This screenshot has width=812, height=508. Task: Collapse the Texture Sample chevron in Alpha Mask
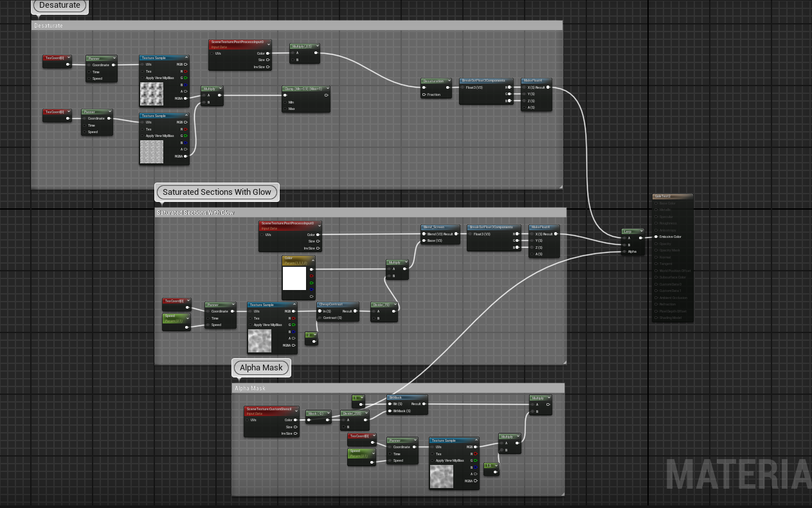coord(475,440)
